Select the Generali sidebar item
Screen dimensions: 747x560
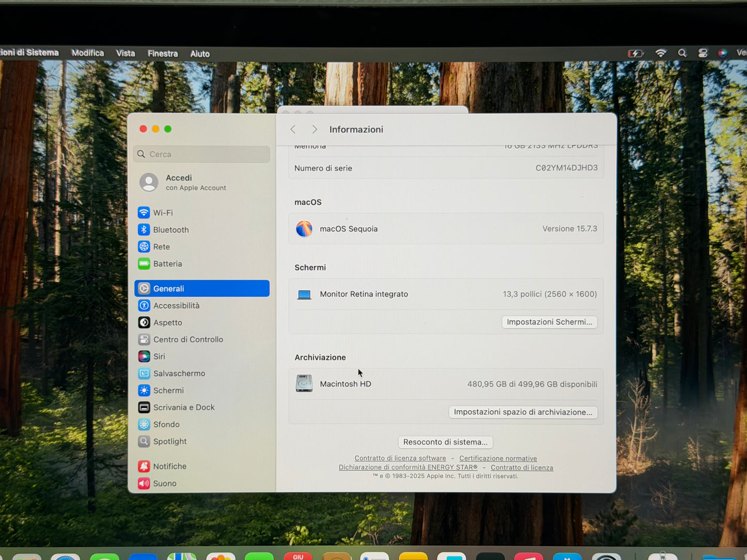202,288
